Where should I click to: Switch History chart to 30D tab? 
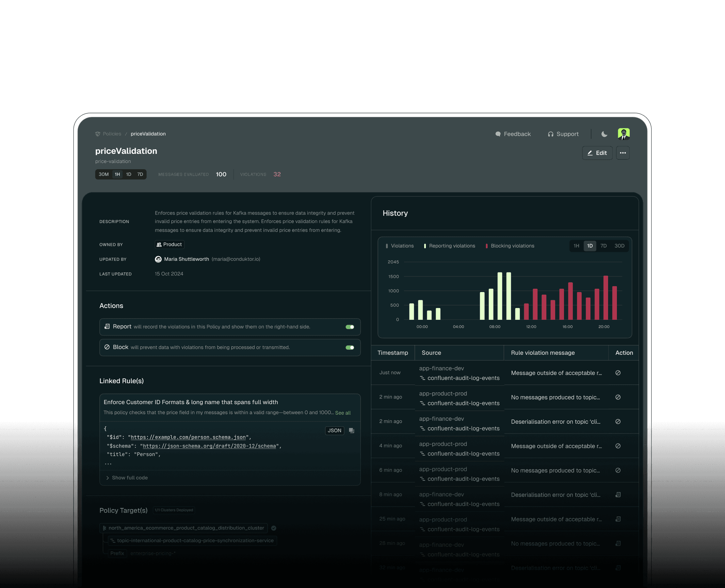coord(619,246)
